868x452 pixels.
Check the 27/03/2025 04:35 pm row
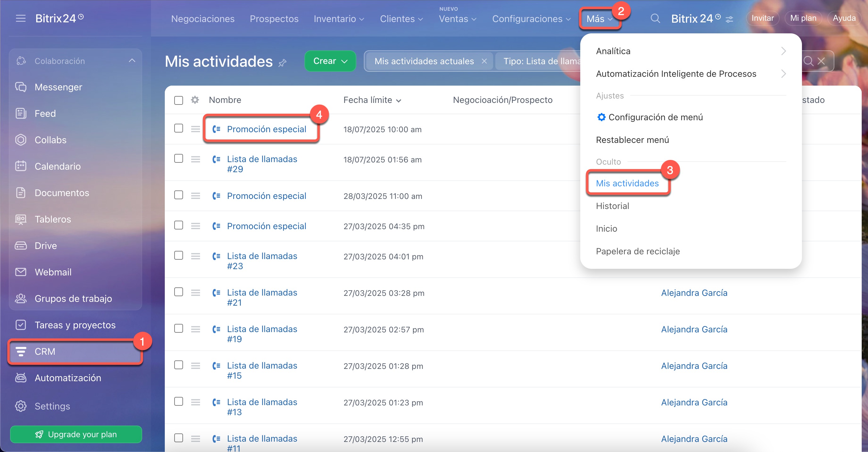pyautogui.click(x=179, y=225)
